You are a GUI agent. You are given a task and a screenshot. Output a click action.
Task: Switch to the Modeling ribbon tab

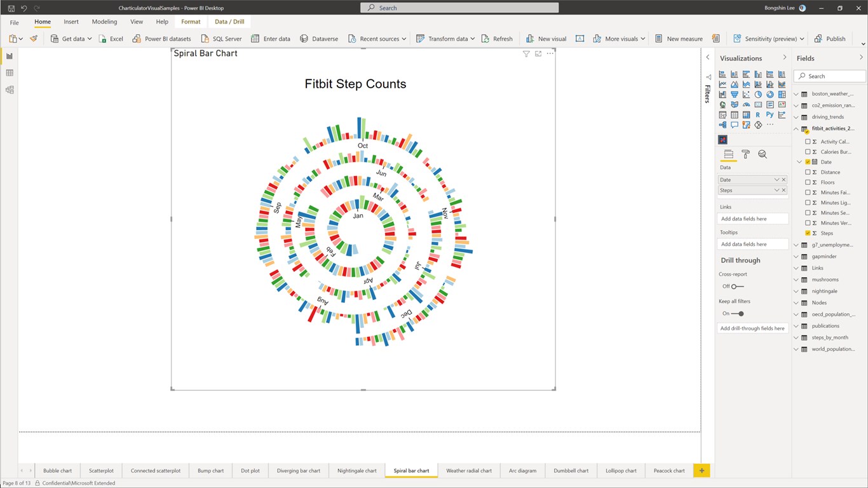point(104,21)
